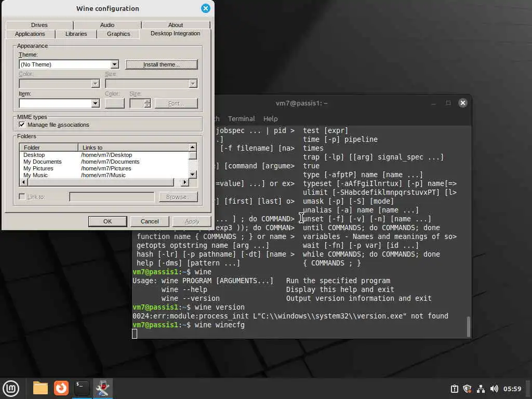Viewport: 532px width, 399px height.
Task: Switch to the Drives tab
Action: coord(39,25)
